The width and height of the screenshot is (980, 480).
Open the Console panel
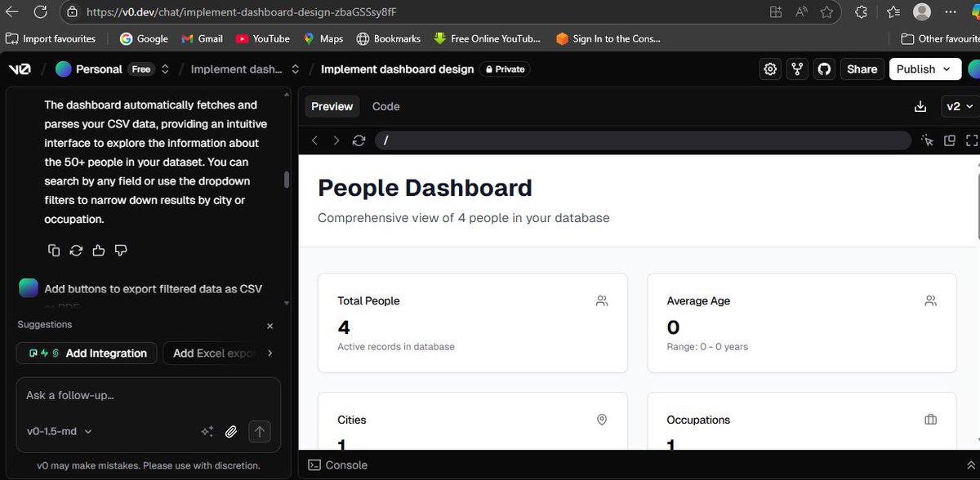pos(337,464)
